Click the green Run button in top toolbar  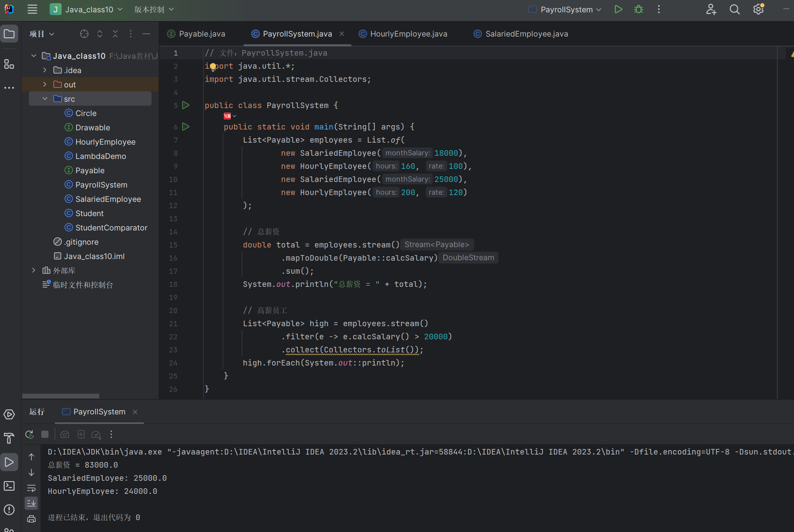(618, 10)
